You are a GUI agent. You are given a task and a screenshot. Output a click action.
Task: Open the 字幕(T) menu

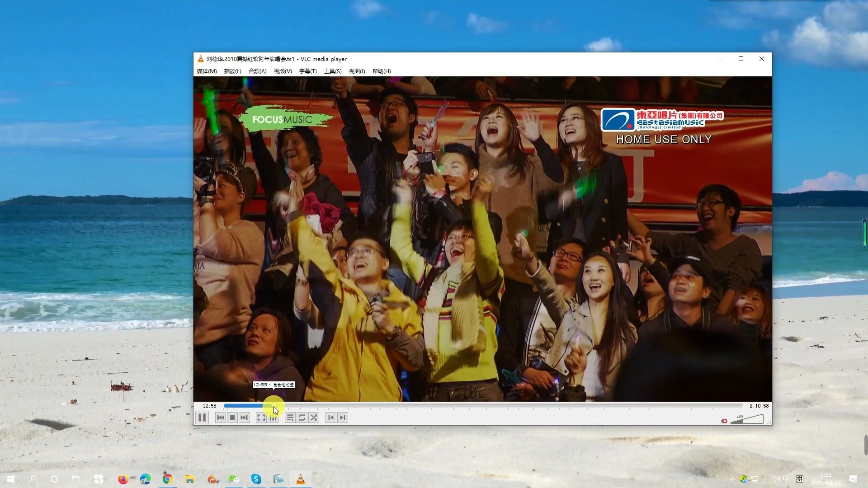coord(308,71)
